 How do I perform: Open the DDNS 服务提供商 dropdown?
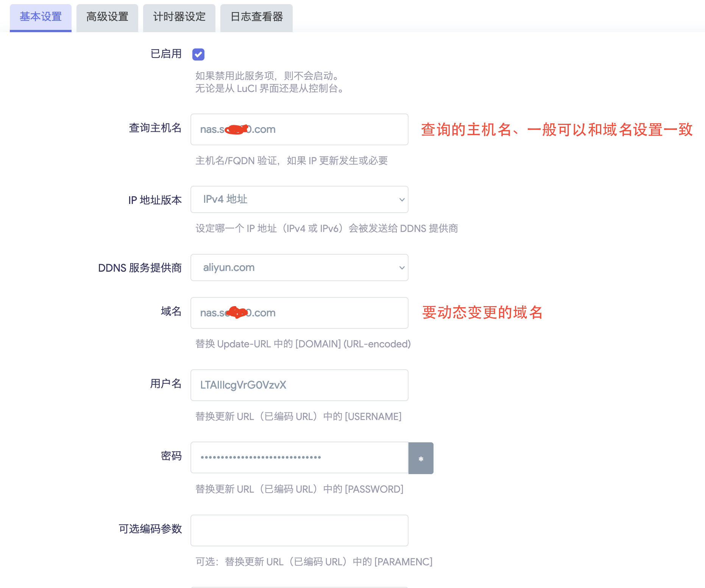tap(299, 268)
